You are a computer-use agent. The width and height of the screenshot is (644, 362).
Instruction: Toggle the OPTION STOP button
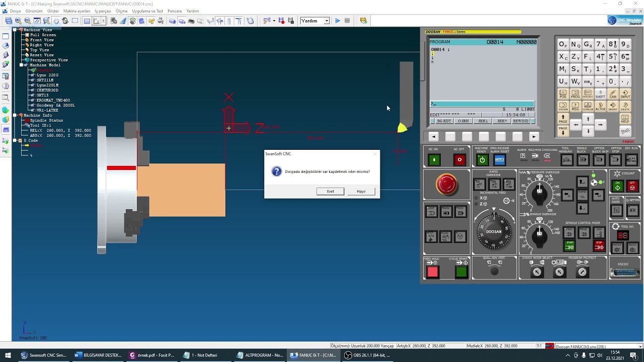pyautogui.click(x=615, y=160)
